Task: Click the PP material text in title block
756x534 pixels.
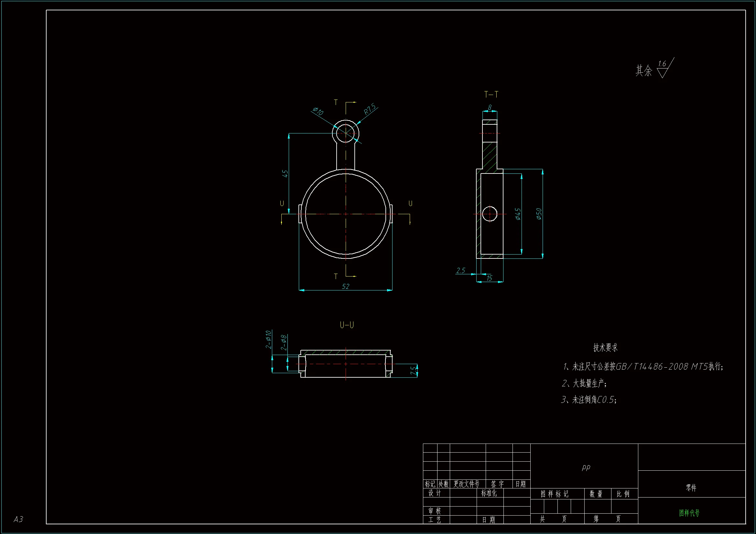Action: click(586, 467)
